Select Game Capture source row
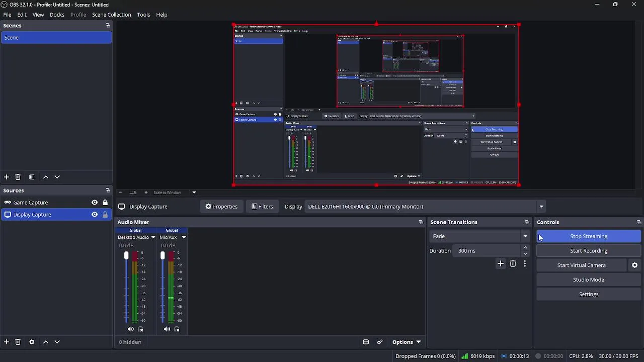 (56, 203)
